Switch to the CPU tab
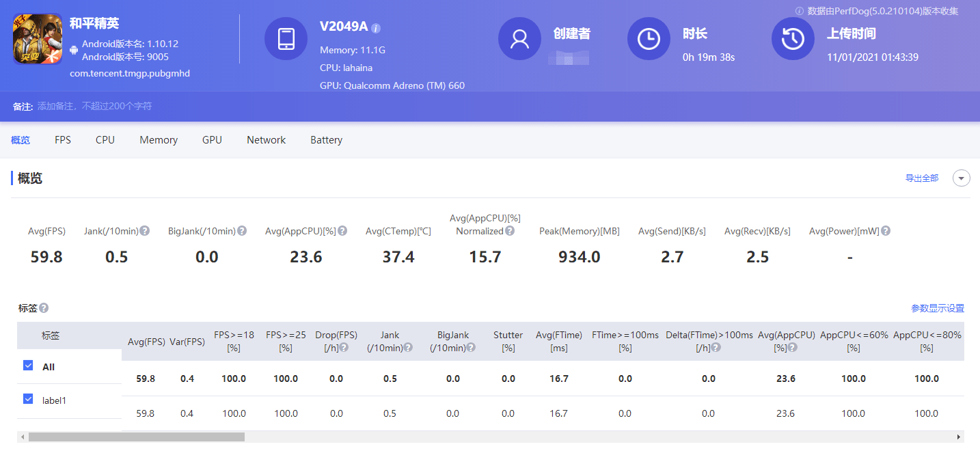The image size is (980, 453). 105,140
